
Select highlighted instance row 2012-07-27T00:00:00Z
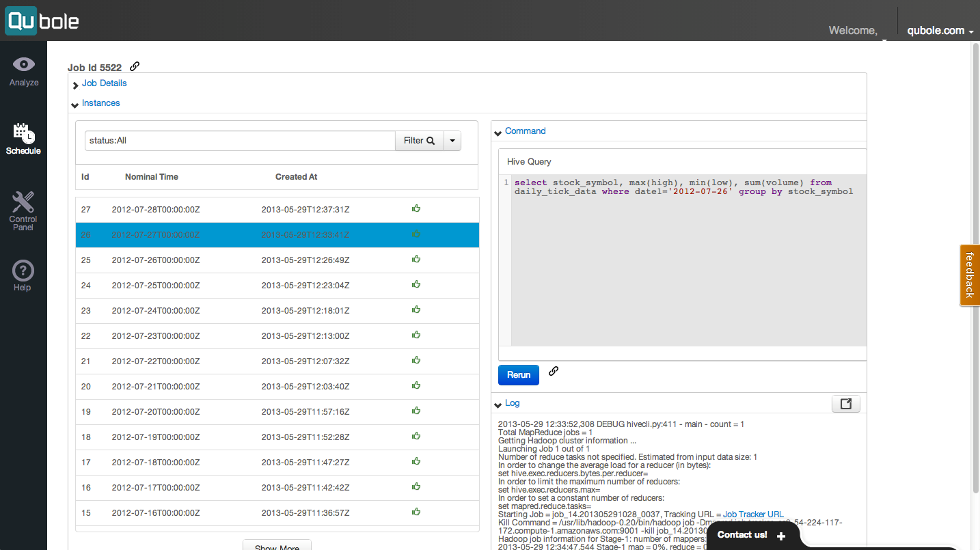(277, 234)
